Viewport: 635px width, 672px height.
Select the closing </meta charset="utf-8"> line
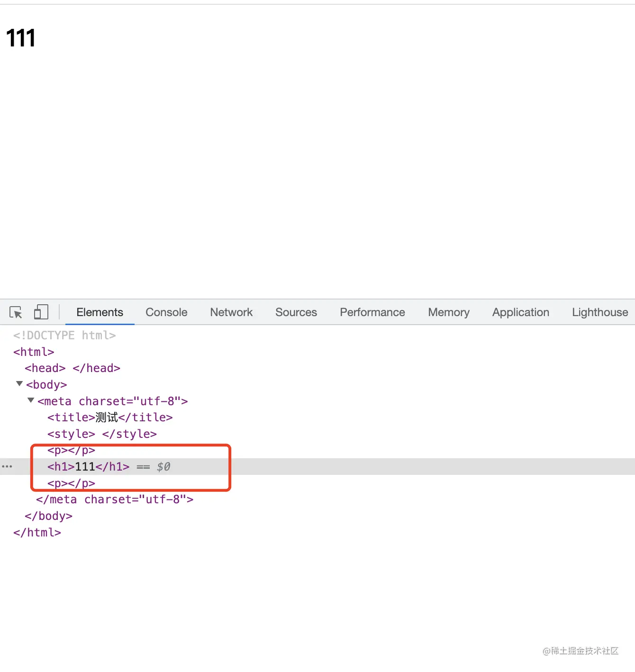click(x=115, y=499)
